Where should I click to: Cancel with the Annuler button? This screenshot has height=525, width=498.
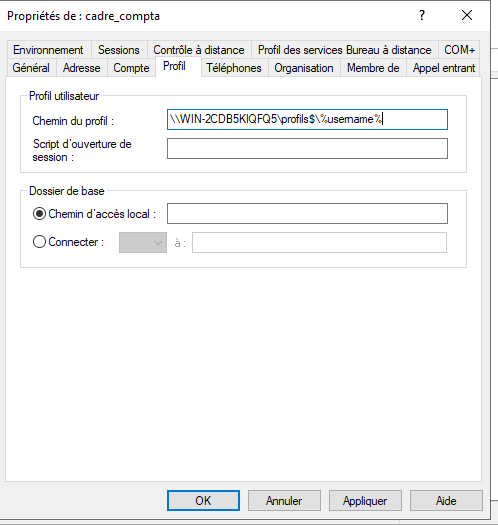tap(284, 501)
